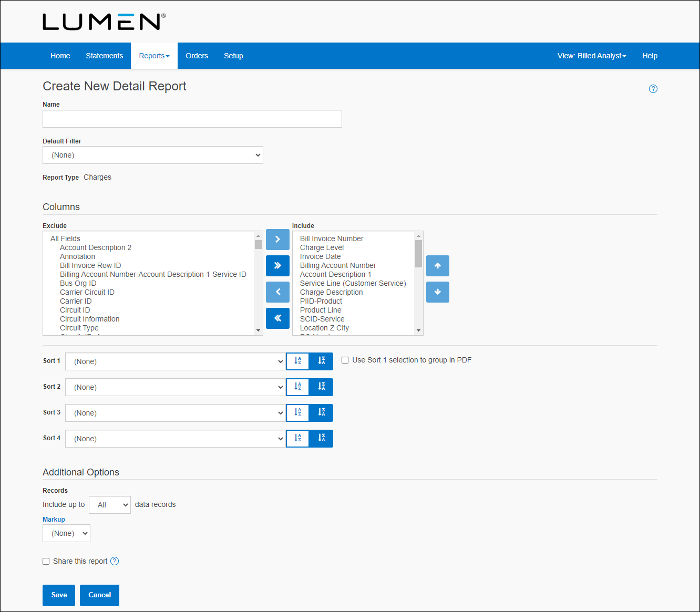This screenshot has height=612, width=700.
Task: Move selected Include column up
Action: 438,266
